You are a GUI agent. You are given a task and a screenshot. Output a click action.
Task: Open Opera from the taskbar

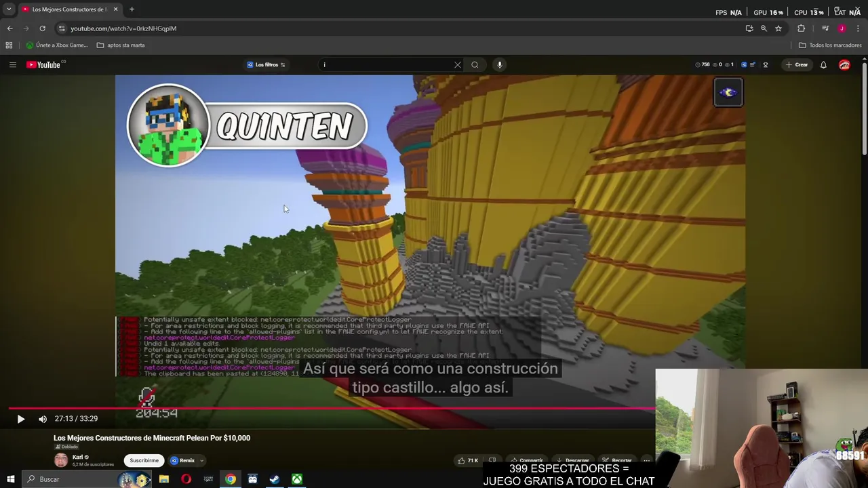(x=186, y=479)
